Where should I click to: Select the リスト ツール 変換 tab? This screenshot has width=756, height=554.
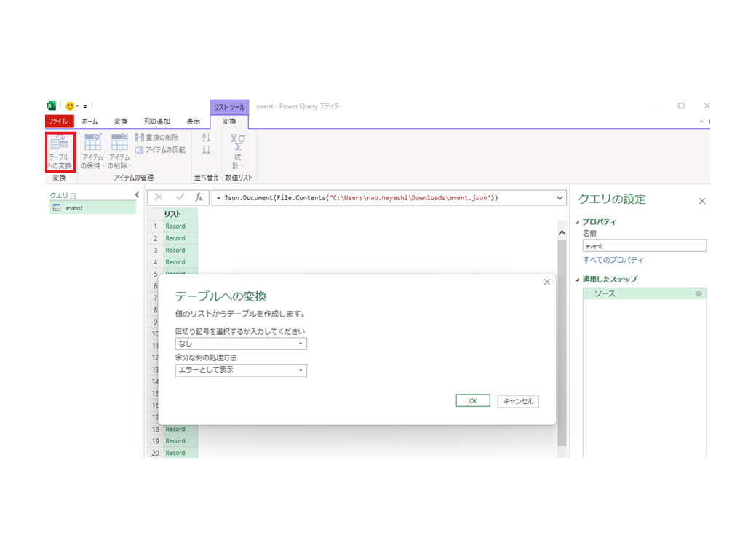[229, 122]
